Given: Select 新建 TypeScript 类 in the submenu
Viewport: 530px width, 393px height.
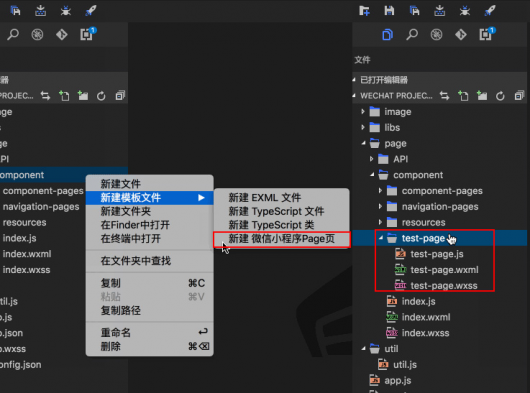Looking at the screenshot, I should click(x=281, y=225).
